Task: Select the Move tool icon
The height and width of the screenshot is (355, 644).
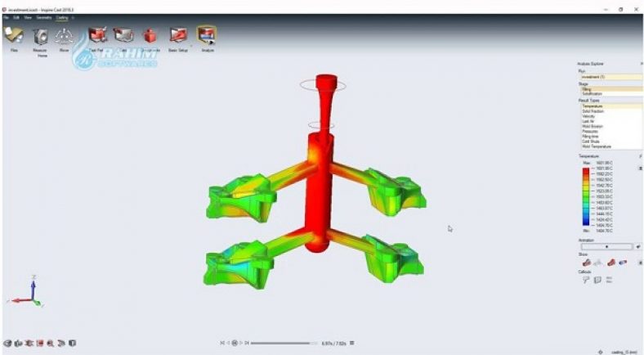Action: (64, 36)
